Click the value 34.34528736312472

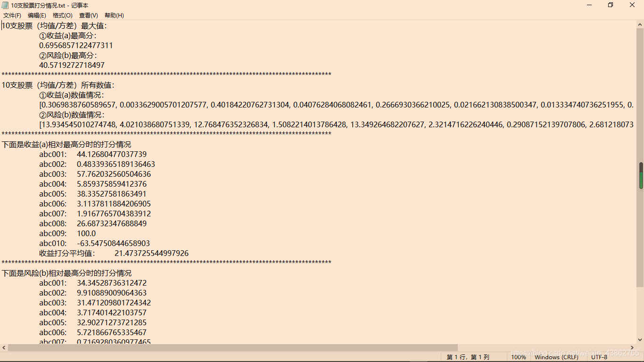click(112, 283)
